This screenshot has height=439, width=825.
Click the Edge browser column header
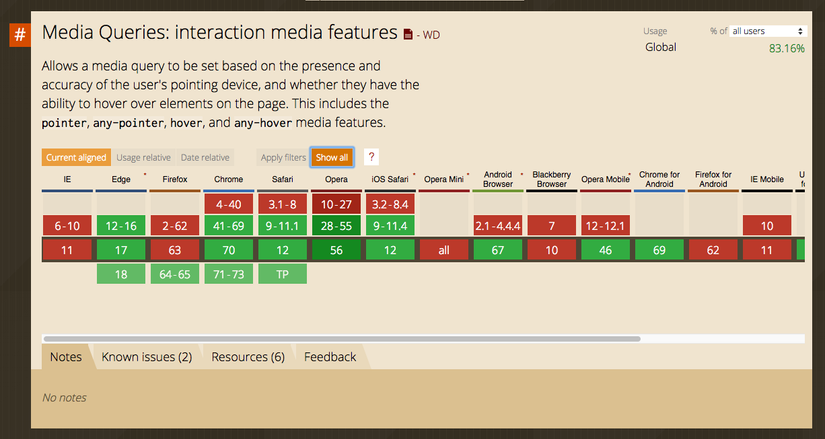(121, 179)
